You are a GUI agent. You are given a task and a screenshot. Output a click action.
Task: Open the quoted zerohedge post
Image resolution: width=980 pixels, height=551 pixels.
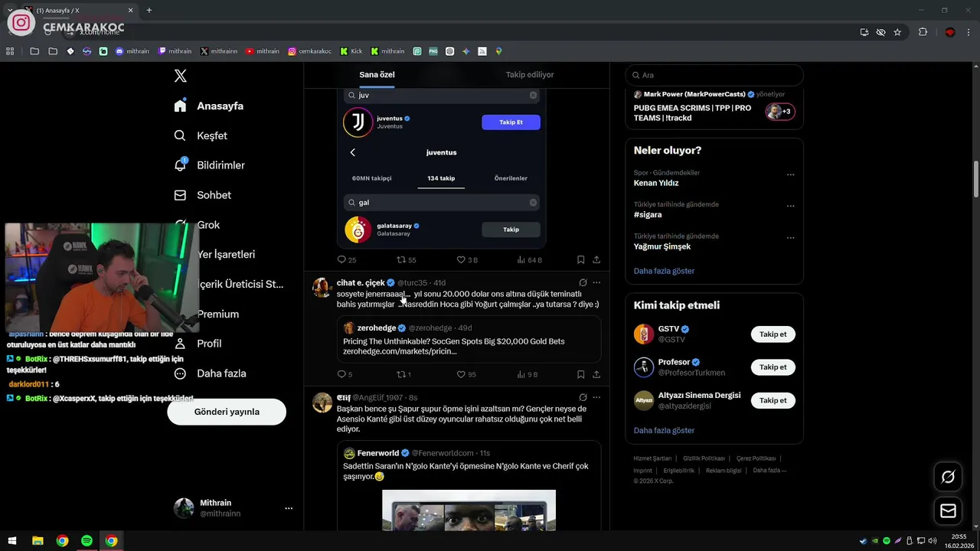(x=469, y=340)
